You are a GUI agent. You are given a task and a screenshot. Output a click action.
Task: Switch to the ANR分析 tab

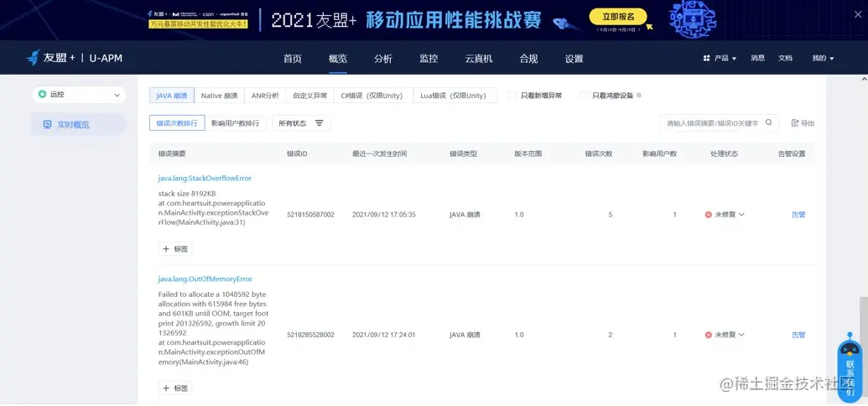265,96
